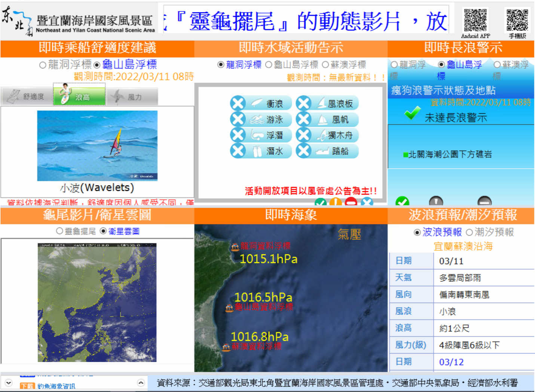Click the Android APP QR code
The height and width of the screenshot is (392, 535).
pyautogui.click(x=475, y=20)
